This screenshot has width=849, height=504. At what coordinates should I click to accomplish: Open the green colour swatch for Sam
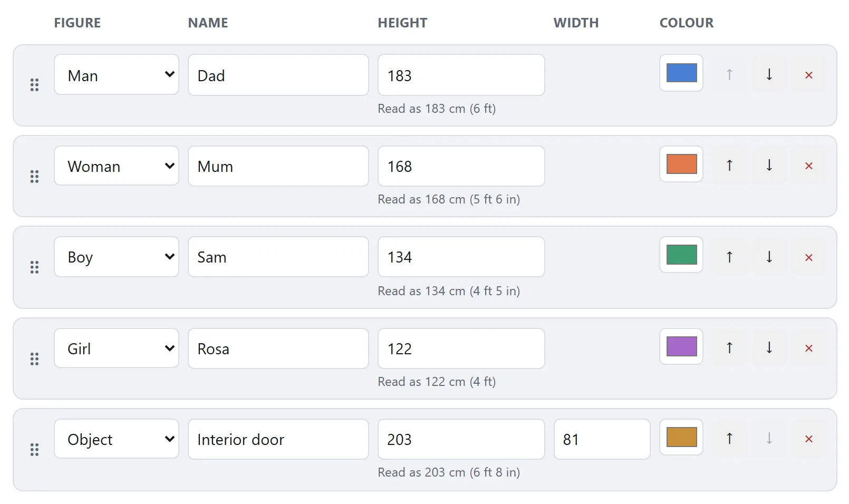coord(681,255)
